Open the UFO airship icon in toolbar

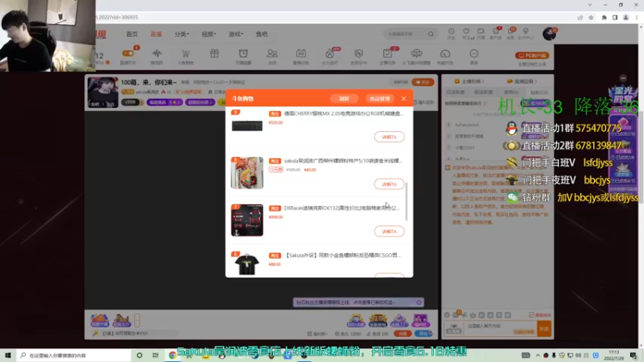(x=416, y=53)
